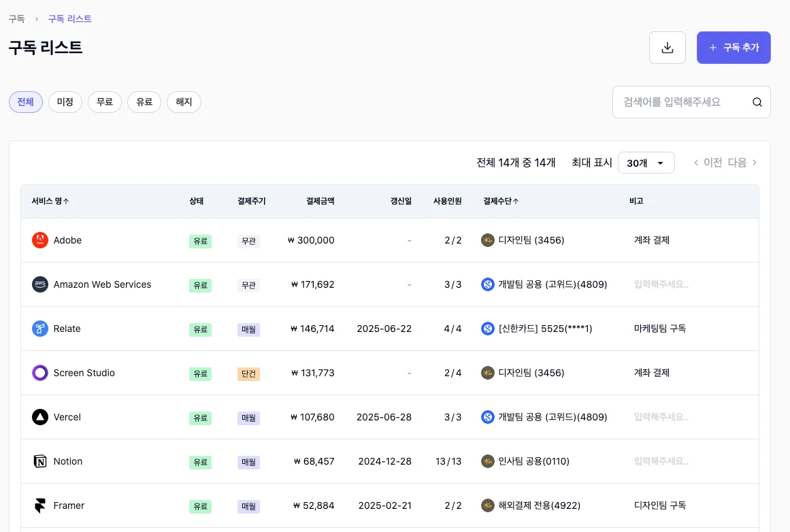Click the Adobe service icon
The width and height of the screenshot is (790, 532).
pyautogui.click(x=39, y=240)
